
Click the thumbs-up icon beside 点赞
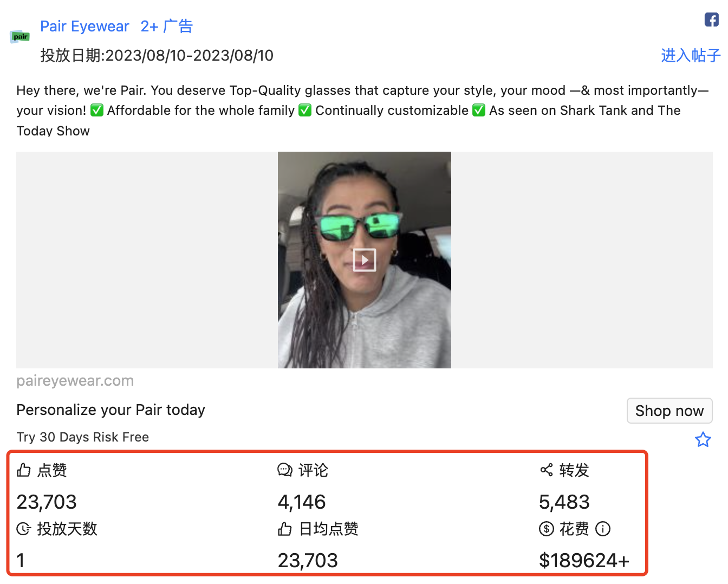(x=23, y=470)
